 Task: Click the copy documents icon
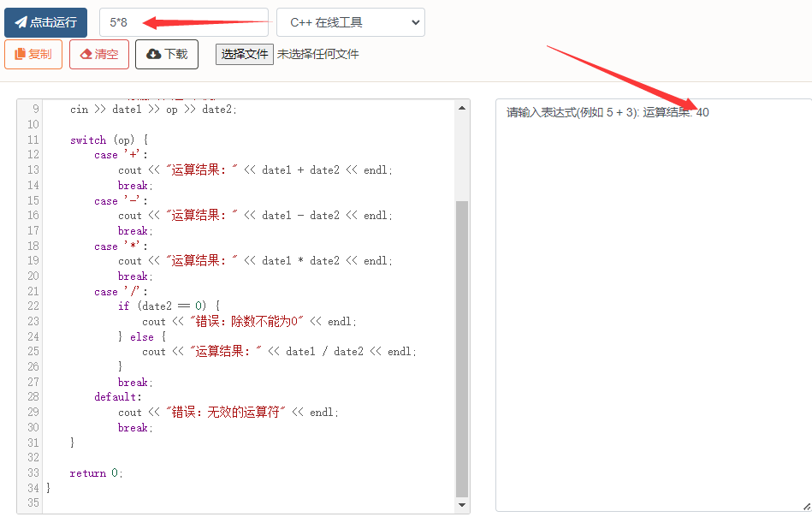click(21, 54)
